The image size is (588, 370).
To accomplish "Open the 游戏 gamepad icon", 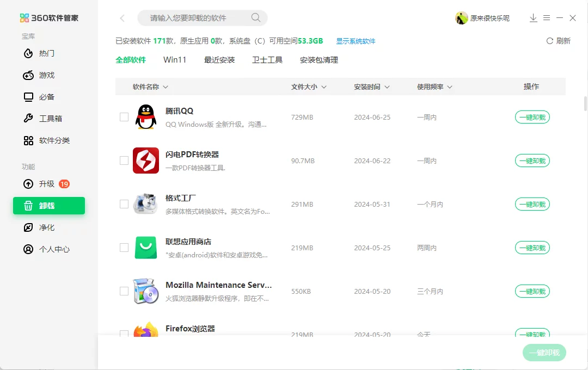I will click(28, 75).
